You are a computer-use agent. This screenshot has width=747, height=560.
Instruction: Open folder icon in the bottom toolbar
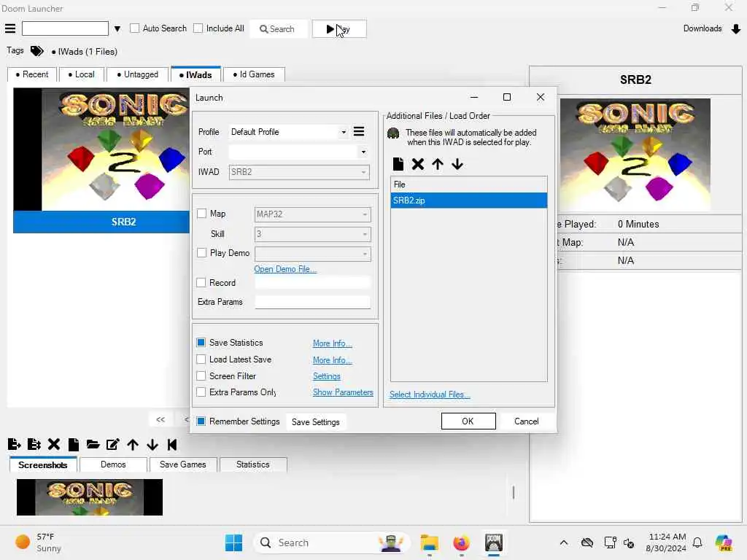pos(93,445)
